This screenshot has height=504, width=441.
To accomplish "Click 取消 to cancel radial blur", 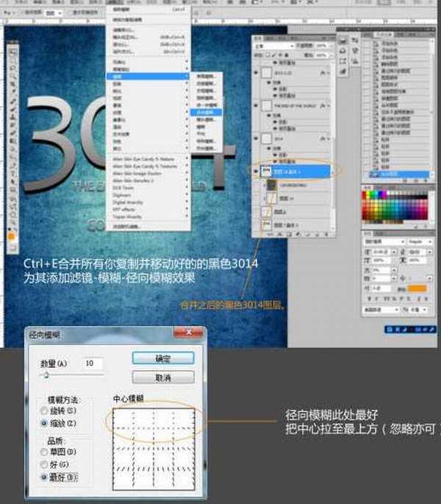I will (163, 377).
